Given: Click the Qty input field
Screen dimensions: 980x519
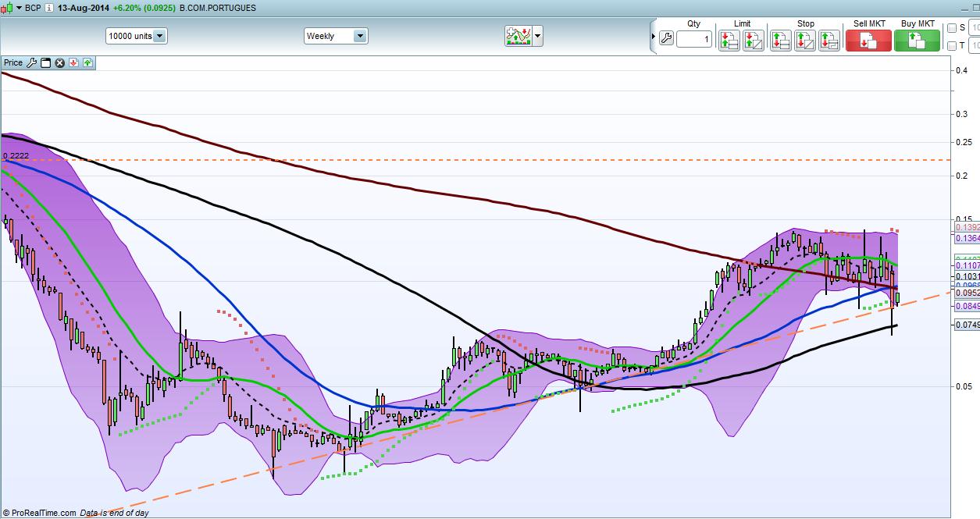Looking at the screenshot, I should (x=693, y=39).
